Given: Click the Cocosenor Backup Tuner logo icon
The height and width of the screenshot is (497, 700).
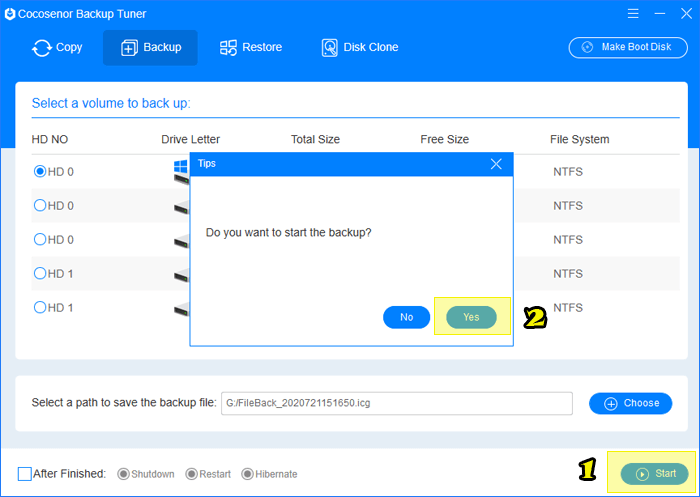Looking at the screenshot, I should click(x=10, y=14).
